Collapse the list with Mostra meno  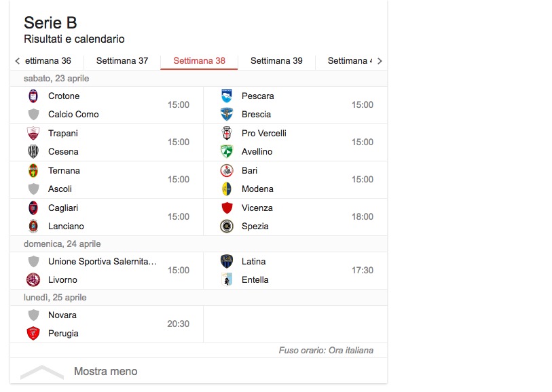pyautogui.click(x=105, y=372)
